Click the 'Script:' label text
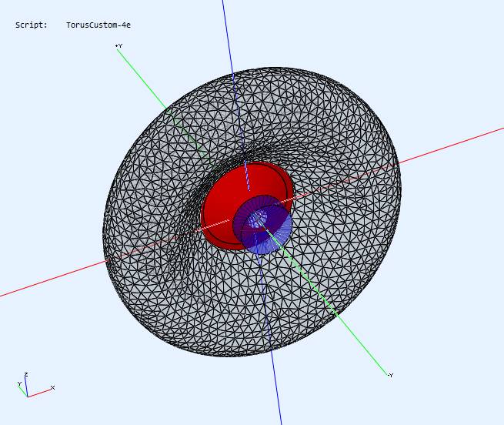Screen dimensions: 504x425 [32, 25]
